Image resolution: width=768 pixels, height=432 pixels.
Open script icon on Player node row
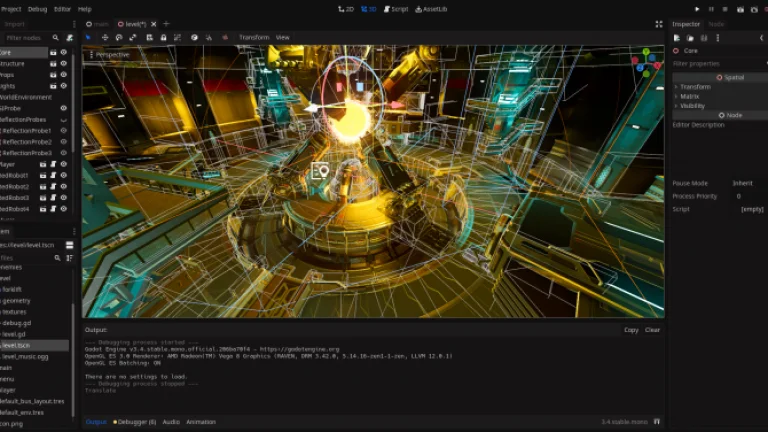53,165
